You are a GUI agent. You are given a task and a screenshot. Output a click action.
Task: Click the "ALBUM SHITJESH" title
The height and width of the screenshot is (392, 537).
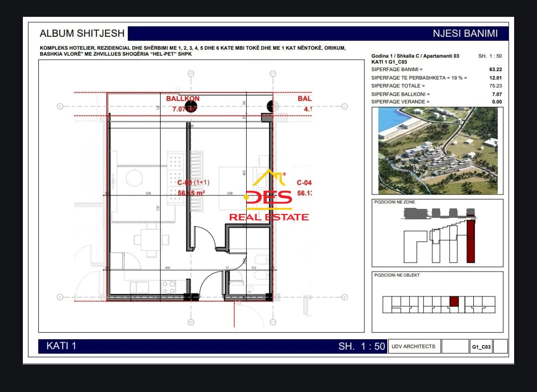tap(82, 33)
